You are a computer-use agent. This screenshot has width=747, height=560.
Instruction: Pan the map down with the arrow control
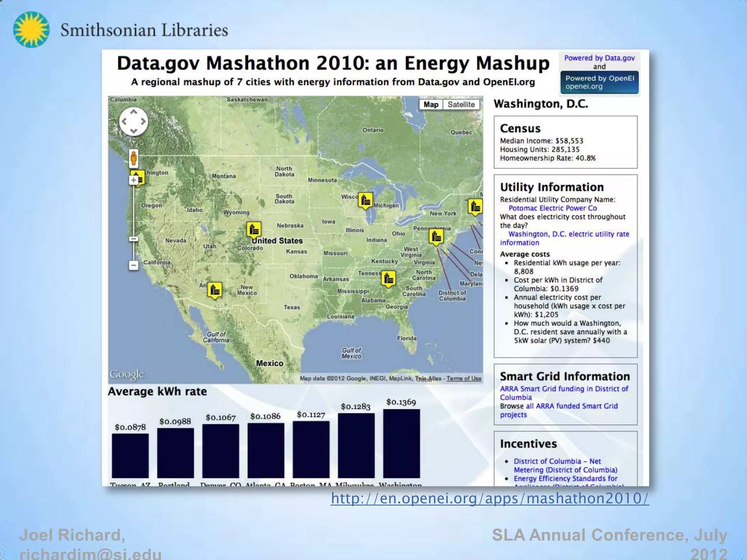(x=133, y=131)
